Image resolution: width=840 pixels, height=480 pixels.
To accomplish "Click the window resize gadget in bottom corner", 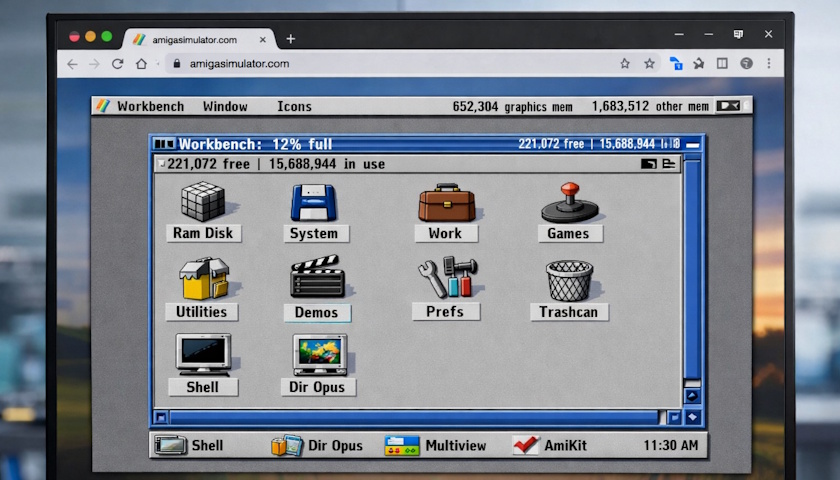I will click(x=693, y=417).
